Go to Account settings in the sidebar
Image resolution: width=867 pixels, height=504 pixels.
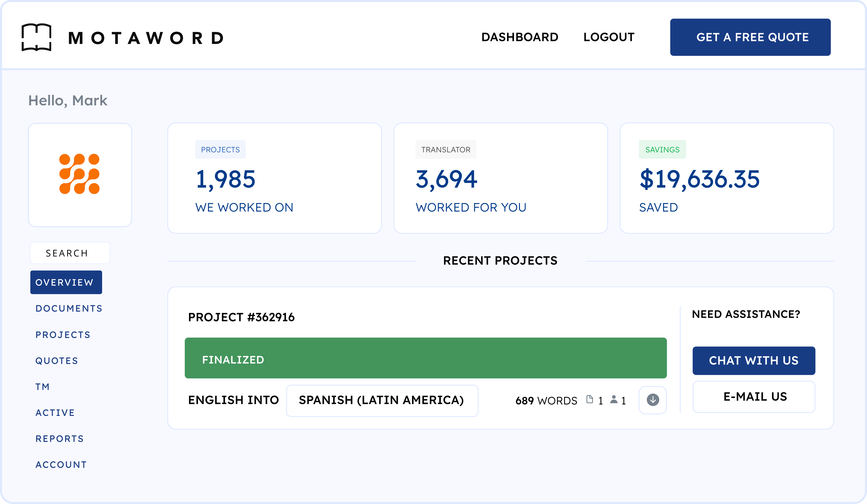(x=61, y=465)
